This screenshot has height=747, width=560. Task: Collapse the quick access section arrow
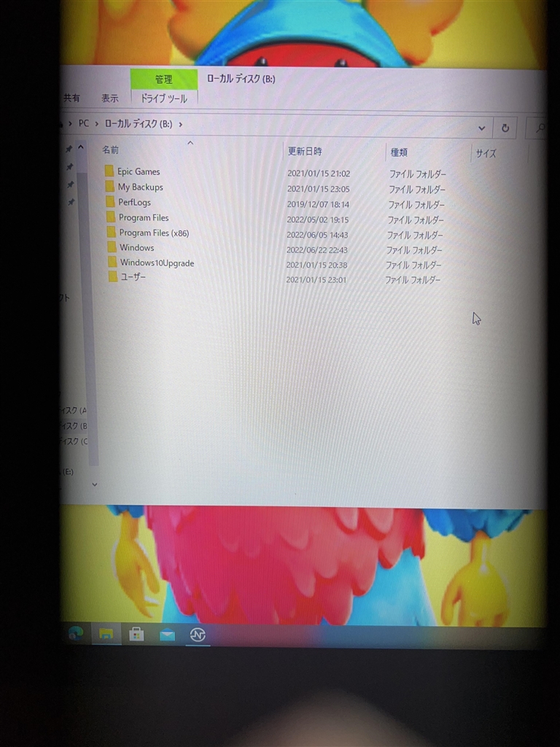click(81, 147)
